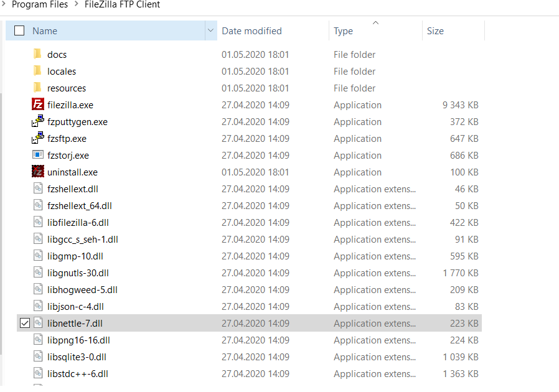Select the fzsftp.exe file name
This screenshot has height=392, width=559.
pos(67,139)
